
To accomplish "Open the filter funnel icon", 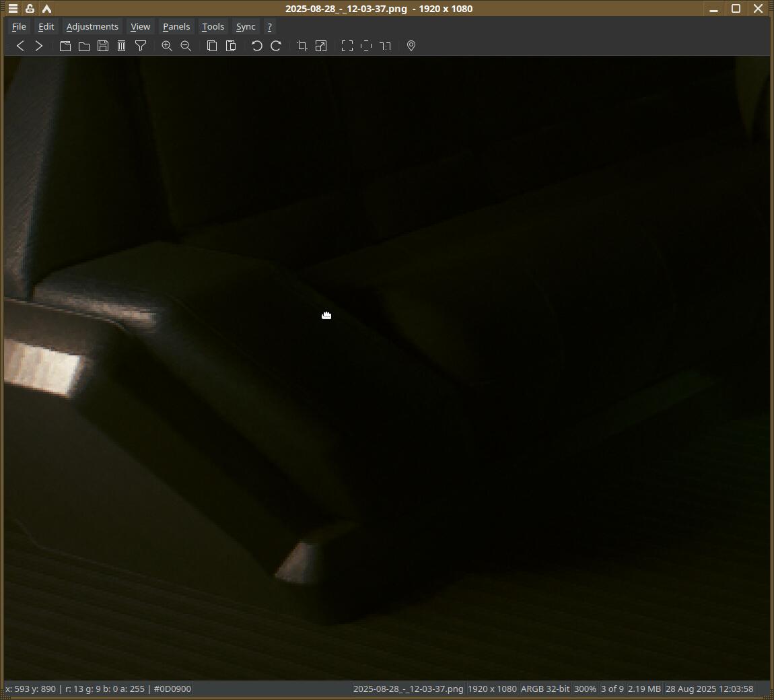I will (x=141, y=46).
